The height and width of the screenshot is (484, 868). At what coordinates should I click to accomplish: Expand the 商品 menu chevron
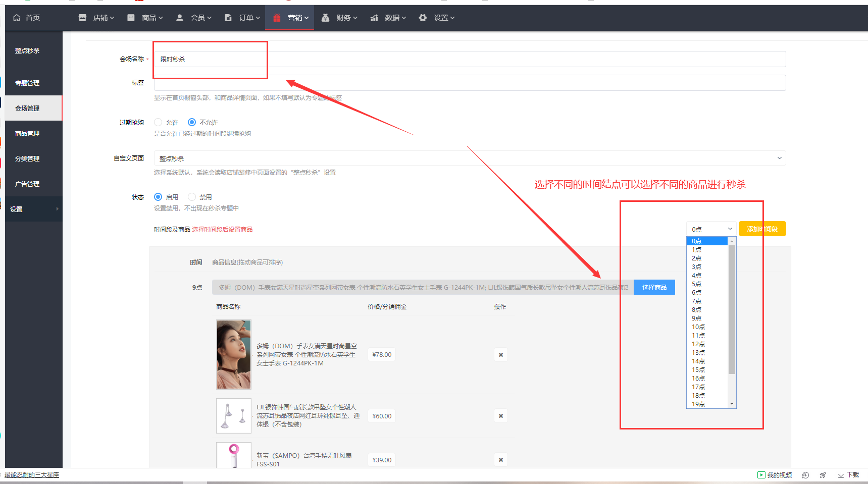click(161, 18)
